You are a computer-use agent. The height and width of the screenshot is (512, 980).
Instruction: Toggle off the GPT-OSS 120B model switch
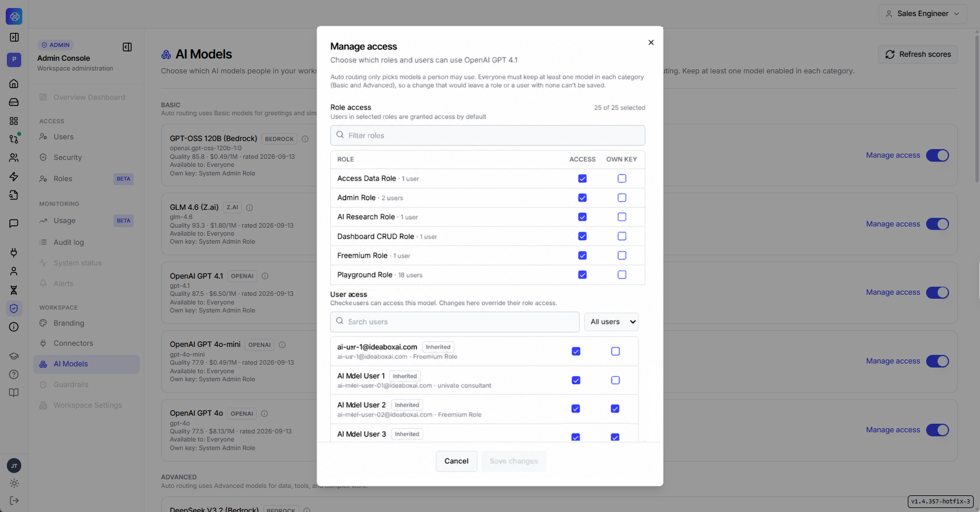938,155
